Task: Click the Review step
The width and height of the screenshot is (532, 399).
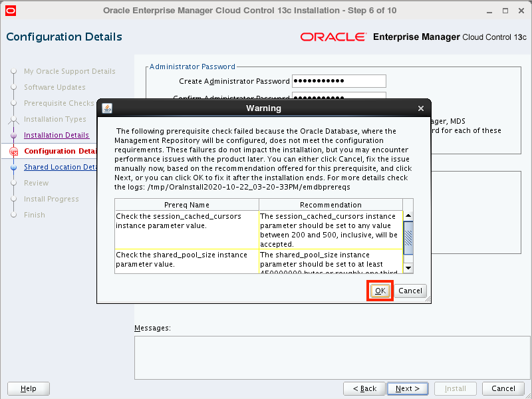Action: [x=37, y=183]
